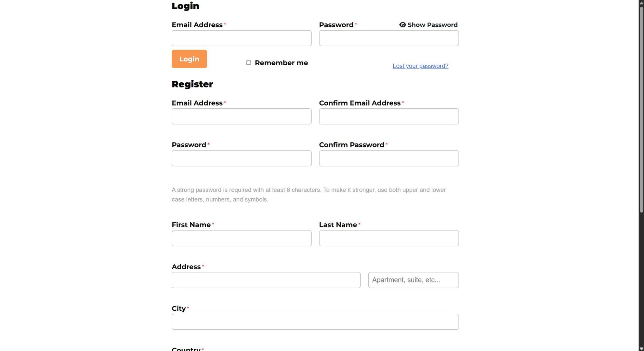644x351 pixels.
Task: Focus the Apartment, suite, etc. field
Action: click(413, 280)
